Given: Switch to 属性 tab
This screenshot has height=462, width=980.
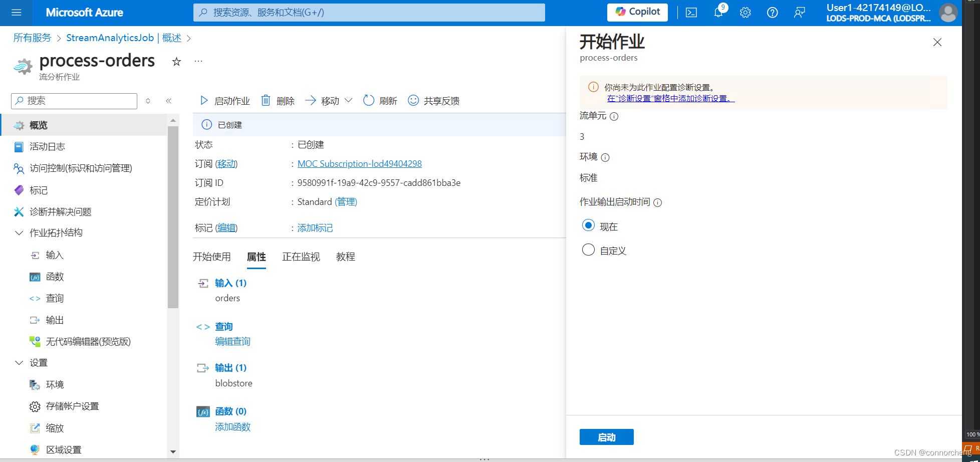Looking at the screenshot, I should point(257,257).
